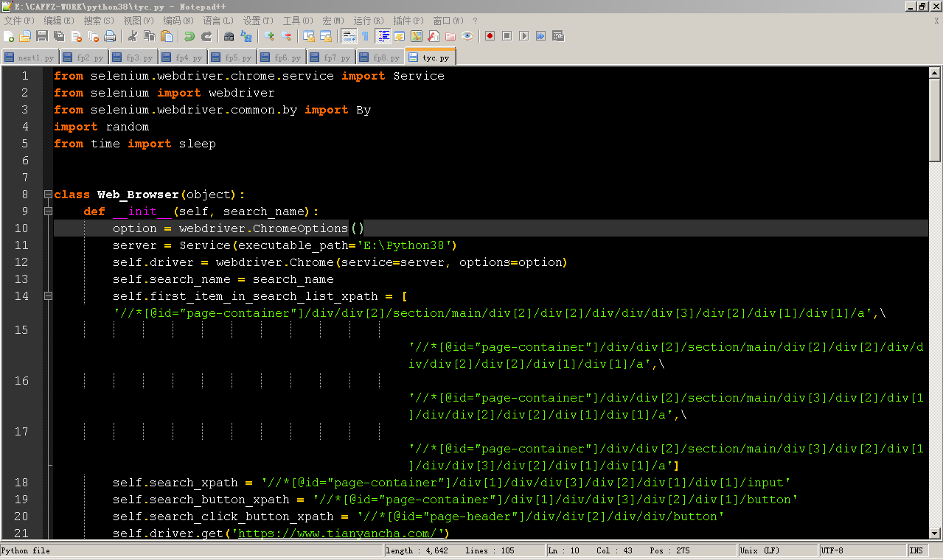Click the Undo arrow icon
This screenshot has height=560, width=943.
click(x=189, y=36)
